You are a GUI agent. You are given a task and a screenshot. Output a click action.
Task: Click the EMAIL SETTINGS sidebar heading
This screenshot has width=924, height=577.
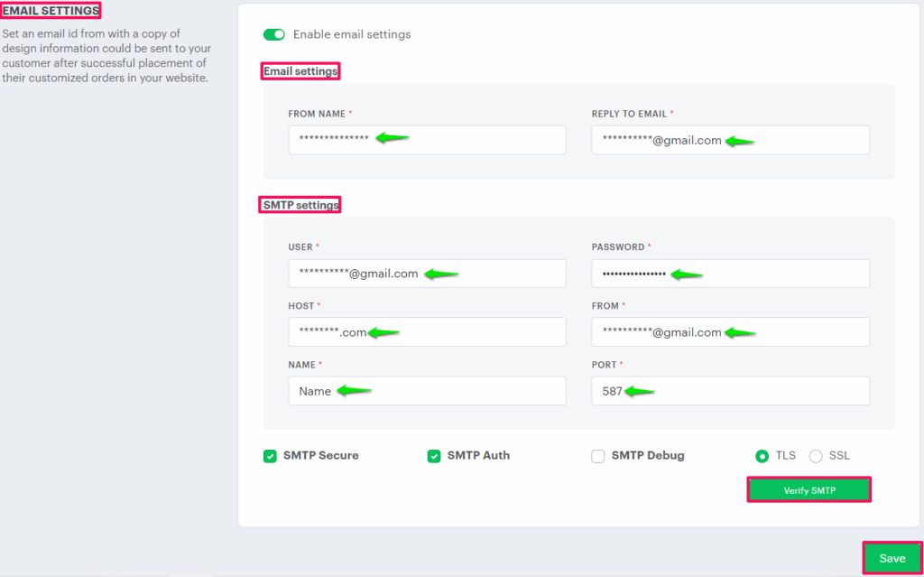pos(51,11)
